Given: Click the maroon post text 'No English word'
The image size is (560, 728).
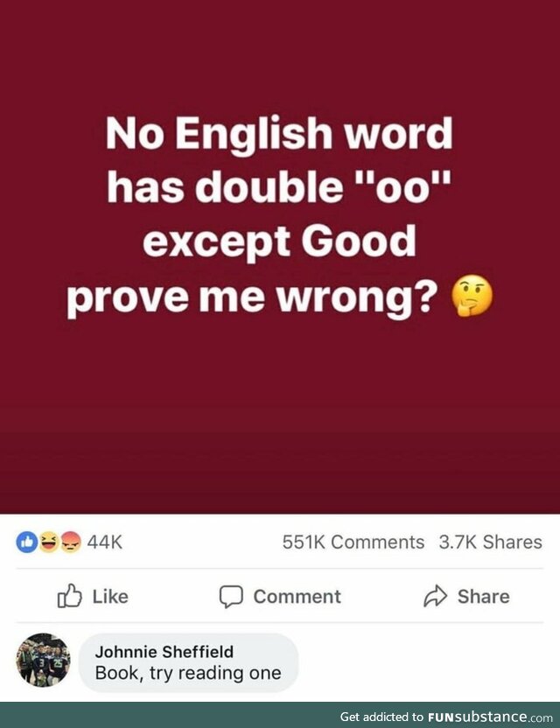Looking at the screenshot, I should click(x=279, y=133).
